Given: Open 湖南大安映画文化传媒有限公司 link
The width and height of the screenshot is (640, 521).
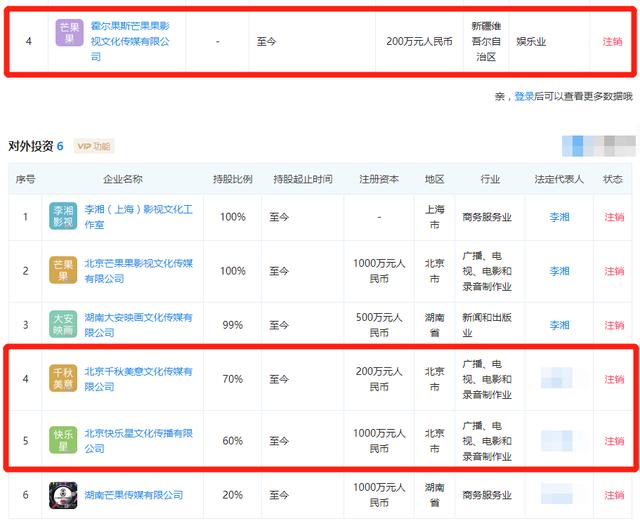Looking at the screenshot, I should [137, 324].
